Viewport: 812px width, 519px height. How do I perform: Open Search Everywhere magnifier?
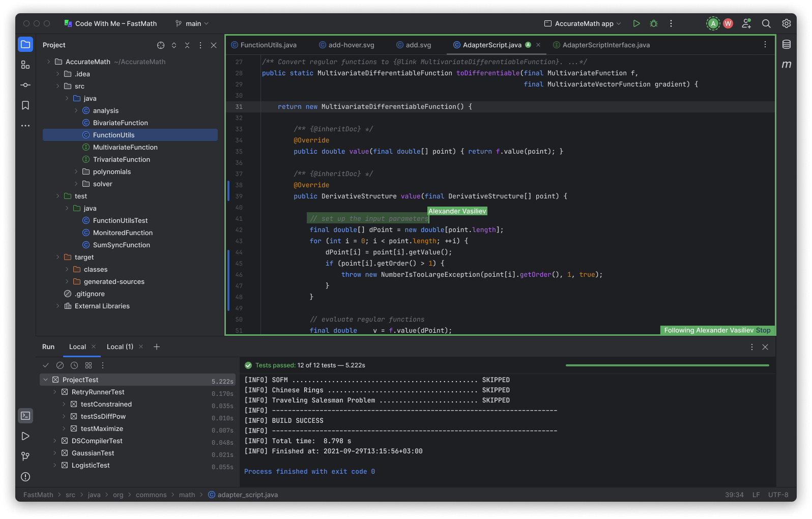pyautogui.click(x=766, y=23)
